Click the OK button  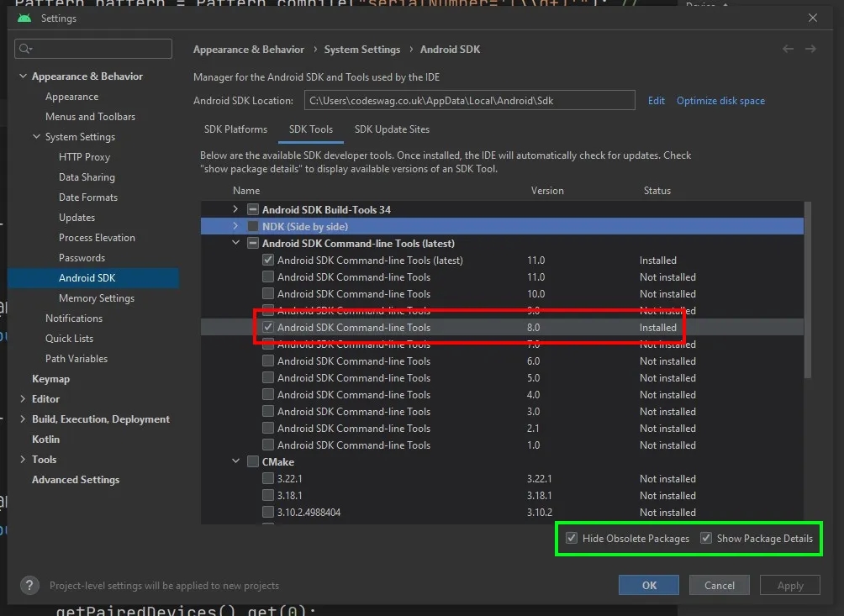coord(649,586)
